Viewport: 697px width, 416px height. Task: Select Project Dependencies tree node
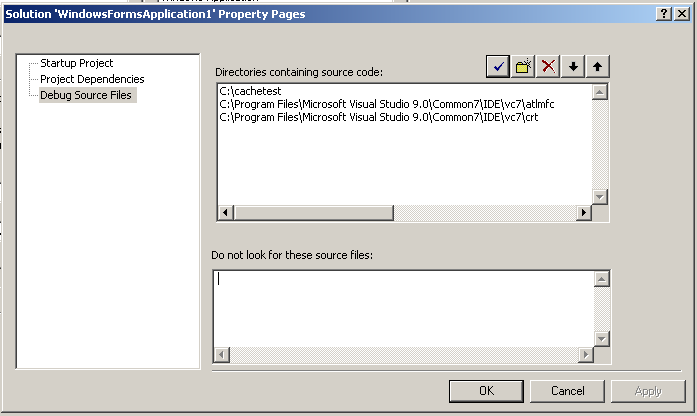[92, 79]
